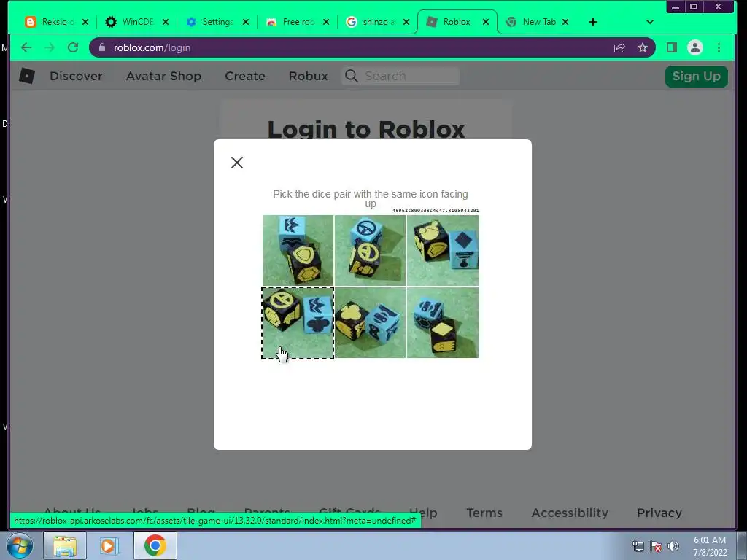Viewport: 747px width, 560px height.
Task: Open the Discover page
Action: point(76,76)
